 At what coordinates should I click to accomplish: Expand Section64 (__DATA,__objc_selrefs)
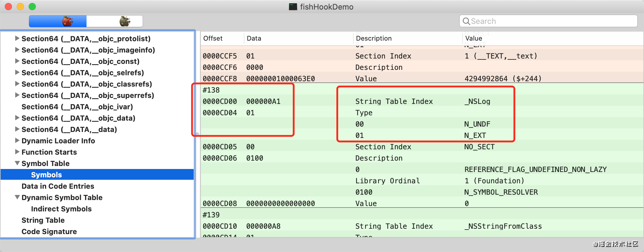click(17, 72)
